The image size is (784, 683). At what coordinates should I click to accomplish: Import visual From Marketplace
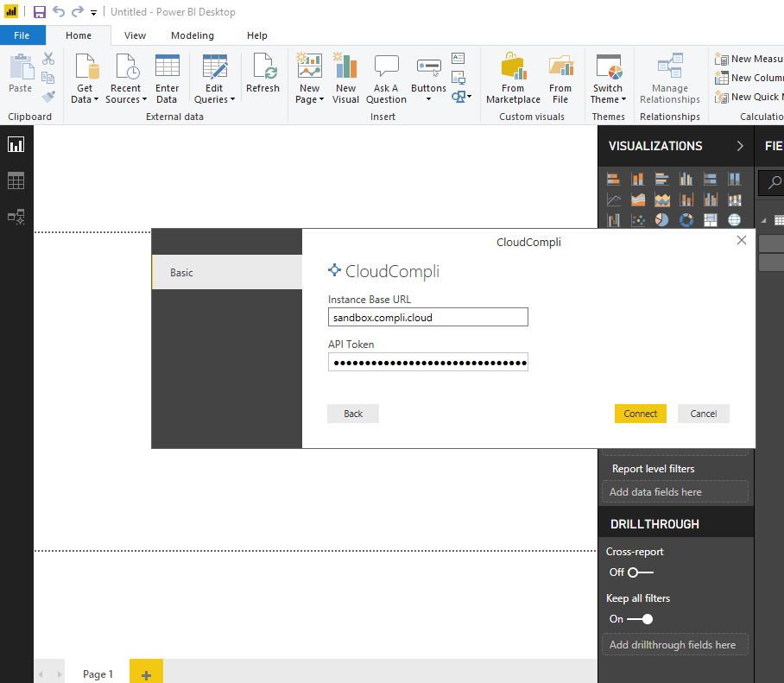[513, 79]
